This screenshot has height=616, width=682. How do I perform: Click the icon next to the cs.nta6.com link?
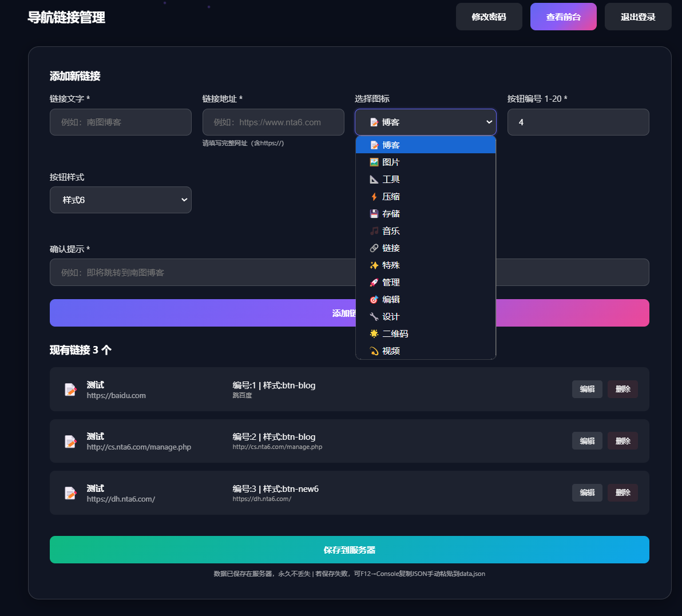pos(70,441)
